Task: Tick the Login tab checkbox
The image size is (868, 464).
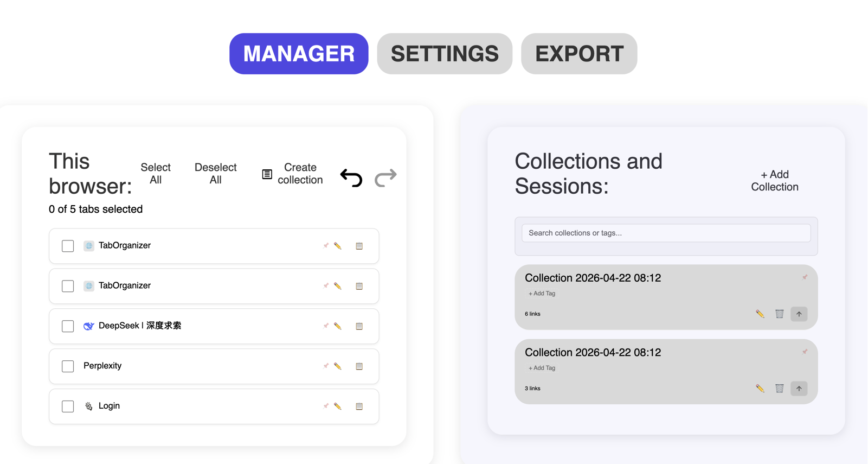Action: pyautogui.click(x=68, y=406)
